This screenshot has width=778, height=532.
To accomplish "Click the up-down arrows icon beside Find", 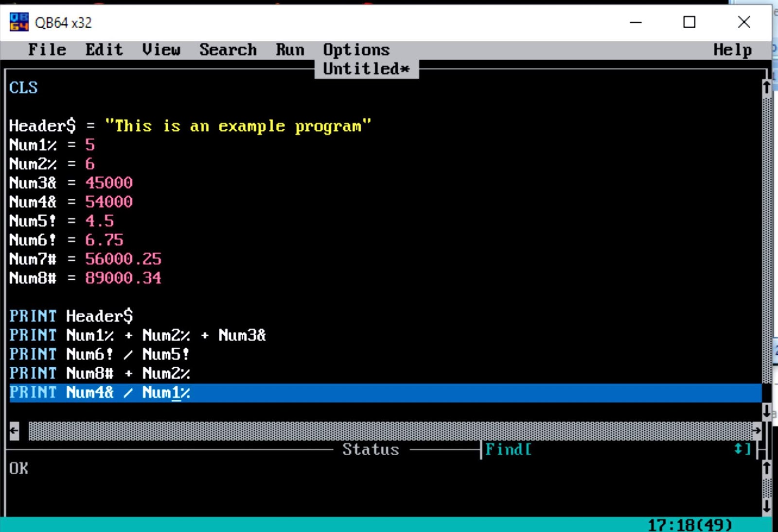I will (x=739, y=449).
